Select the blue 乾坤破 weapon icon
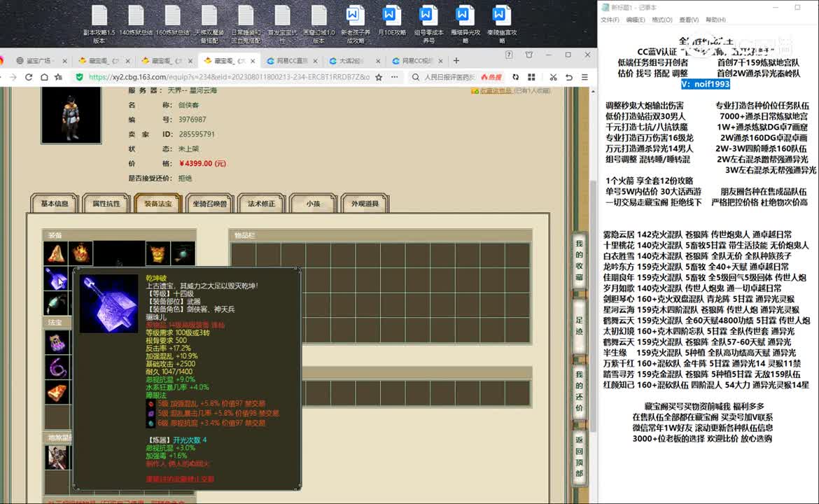819x504 pixels. click(56, 279)
